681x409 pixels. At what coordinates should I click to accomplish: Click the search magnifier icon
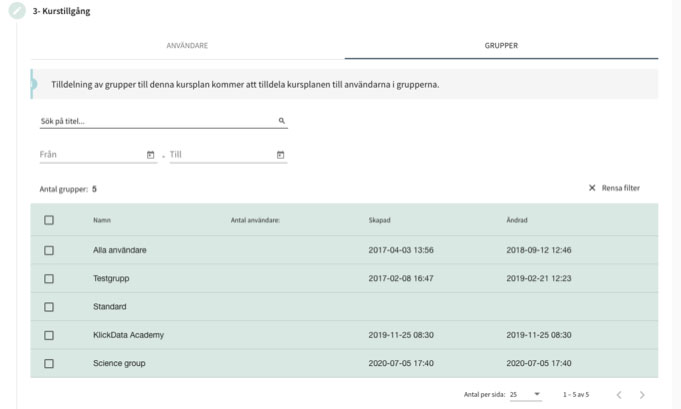tap(281, 121)
